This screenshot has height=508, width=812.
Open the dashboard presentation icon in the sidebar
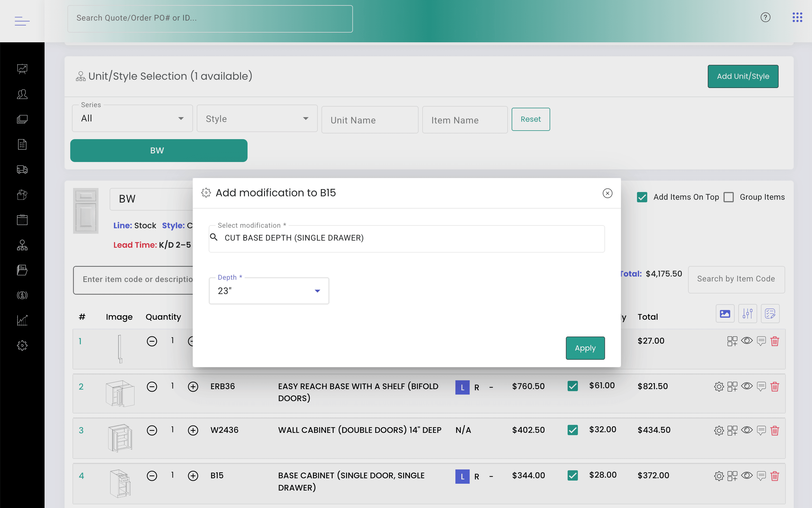pos(22,69)
